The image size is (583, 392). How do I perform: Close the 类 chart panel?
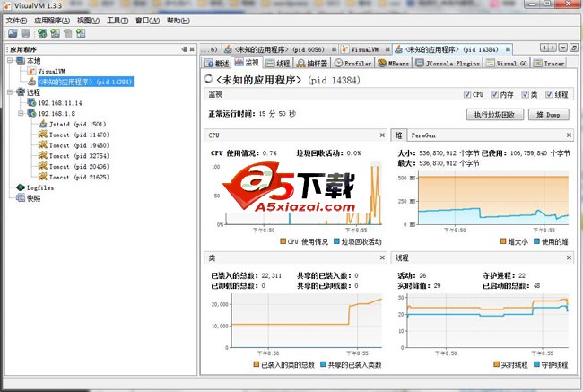(382, 257)
